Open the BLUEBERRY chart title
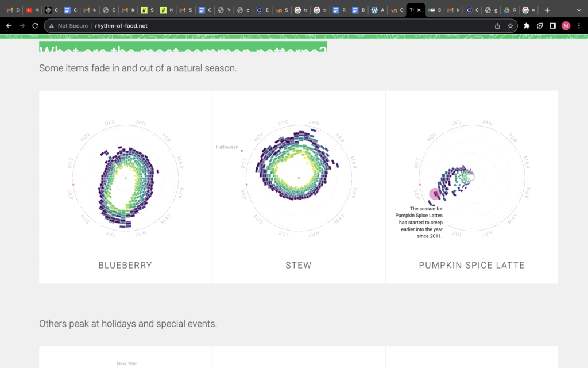This screenshot has height=368, width=588. pyautogui.click(x=125, y=265)
